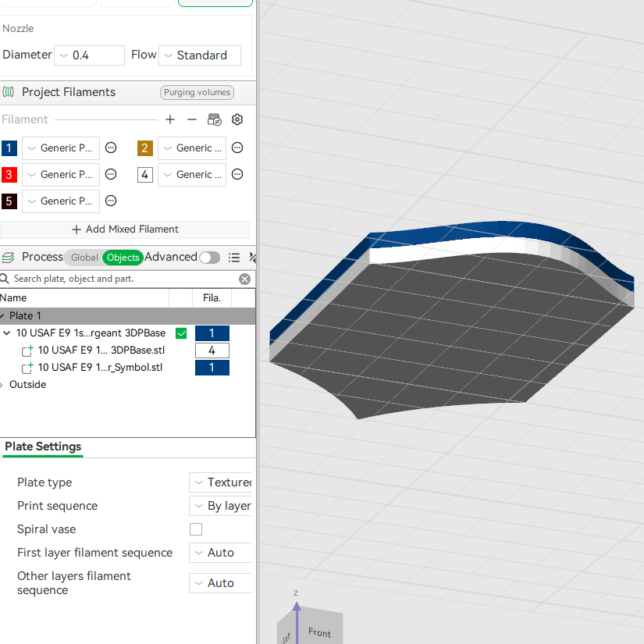
Task: Click filament 3 red color swatch
Action: pos(9,175)
